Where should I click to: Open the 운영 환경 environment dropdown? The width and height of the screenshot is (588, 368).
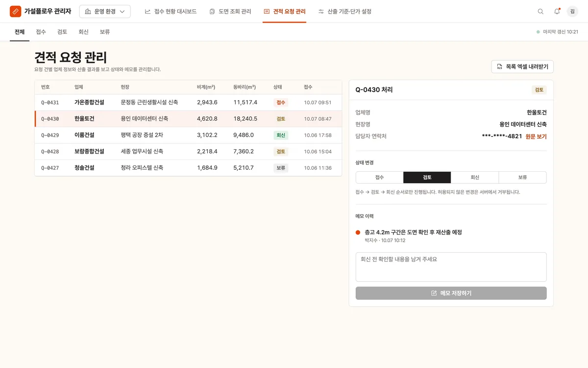(x=105, y=11)
